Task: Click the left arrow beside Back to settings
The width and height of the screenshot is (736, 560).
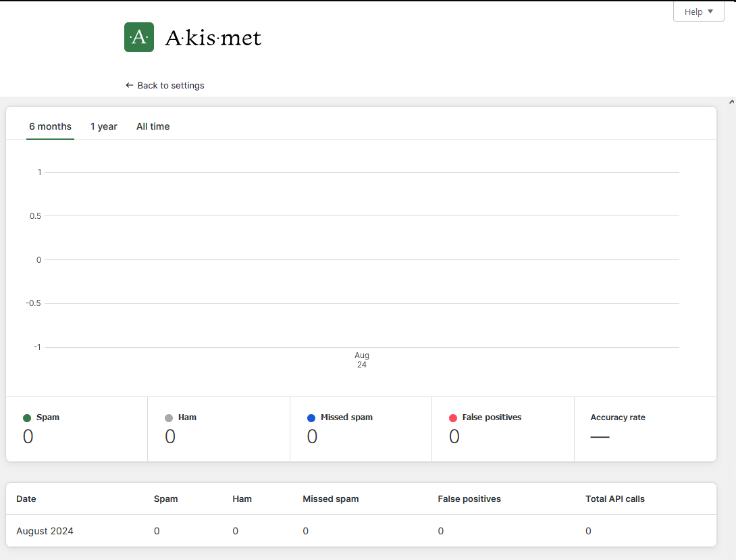Action: [130, 86]
